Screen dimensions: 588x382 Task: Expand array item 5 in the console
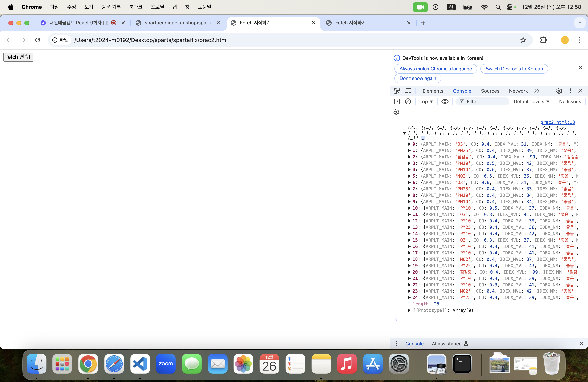pyautogui.click(x=409, y=176)
